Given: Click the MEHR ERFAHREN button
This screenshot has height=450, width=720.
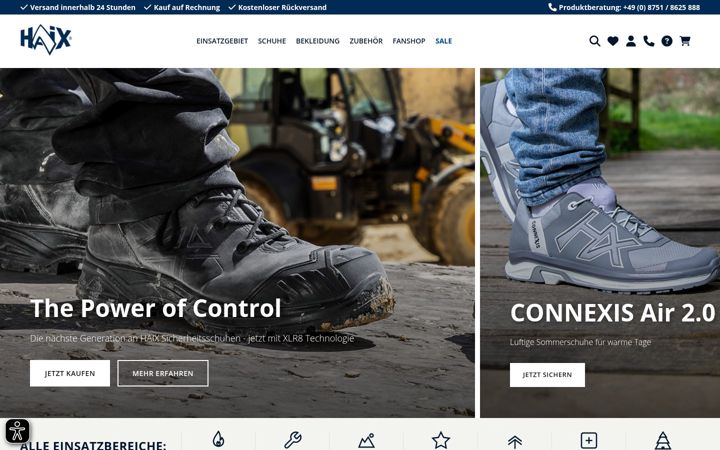Looking at the screenshot, I should tap(163, 373).
